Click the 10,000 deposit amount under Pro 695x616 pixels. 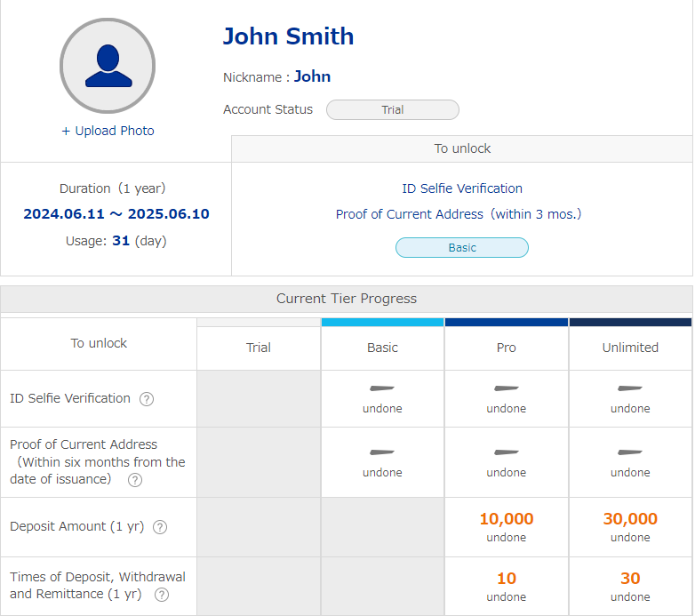pos(507,519)
